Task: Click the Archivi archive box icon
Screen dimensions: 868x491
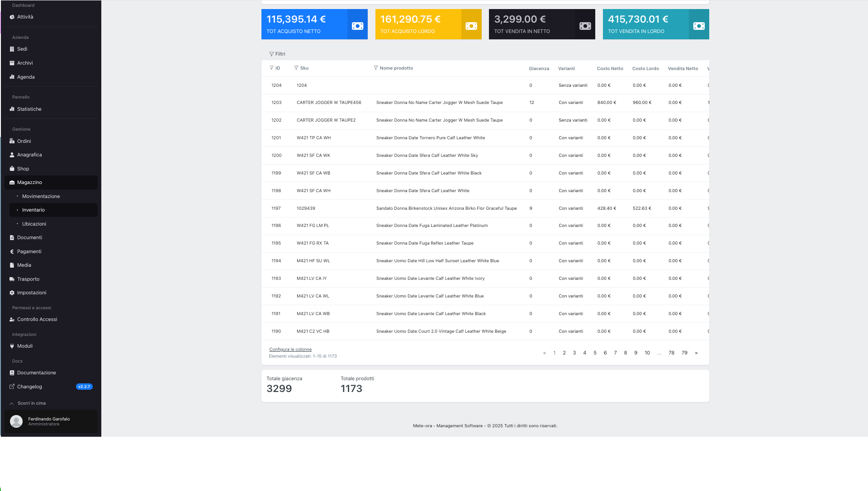Action: click(x=12, y=63)
